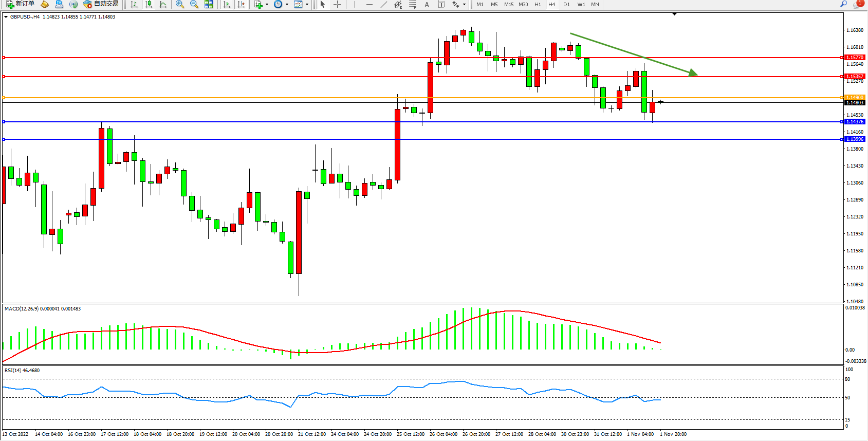Open the chart templates dropdown

[307, 4]
